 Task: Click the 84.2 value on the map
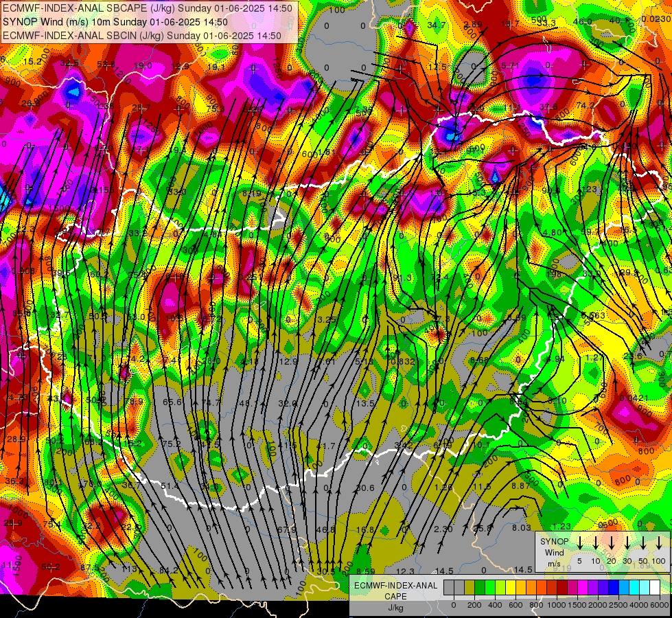(x=168, y=571)
